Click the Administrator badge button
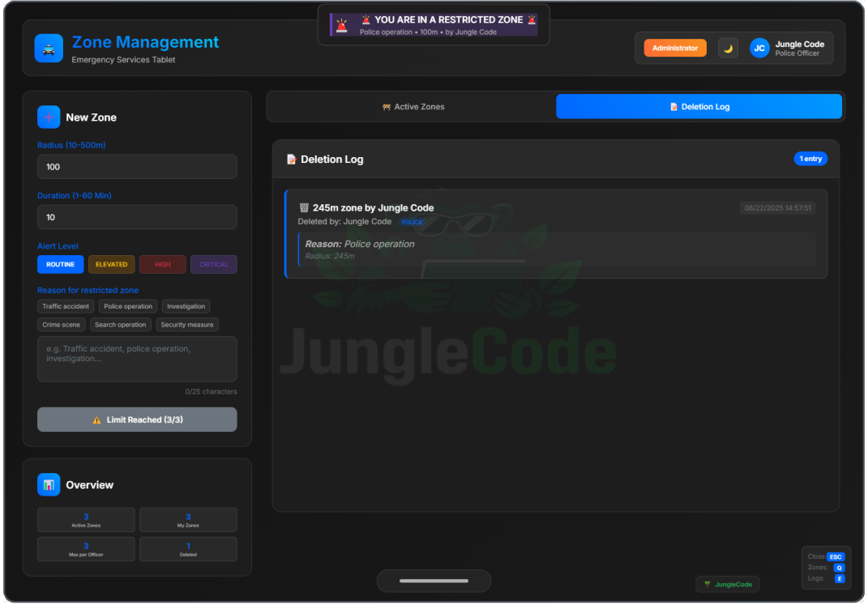 (x=675, y=49)
